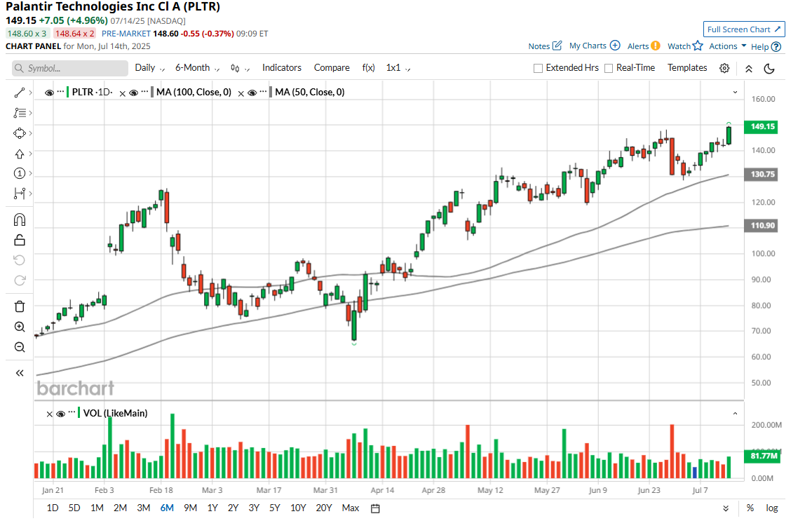
Task: Collapse the volume pane chevron
Action: (x=736, y=414)
